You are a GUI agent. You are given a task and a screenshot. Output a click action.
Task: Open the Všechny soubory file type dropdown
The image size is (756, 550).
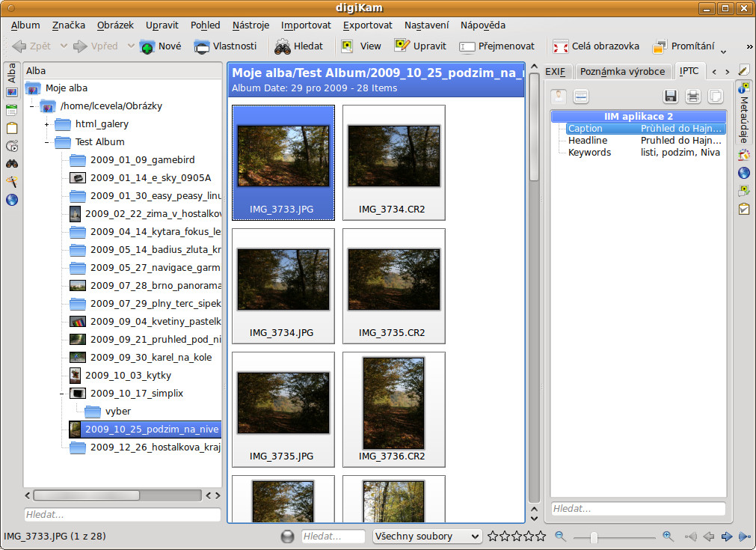427,536
